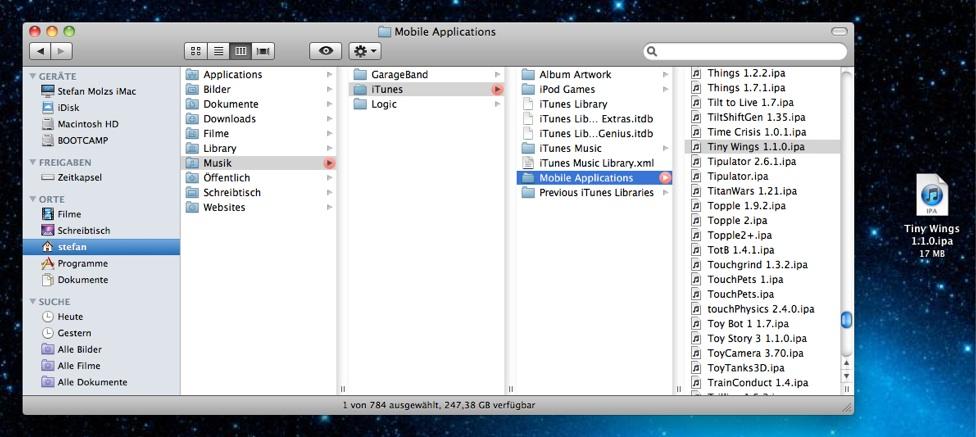
Task: Open the iTunes Music folder
Action: (x=594, y=148)
